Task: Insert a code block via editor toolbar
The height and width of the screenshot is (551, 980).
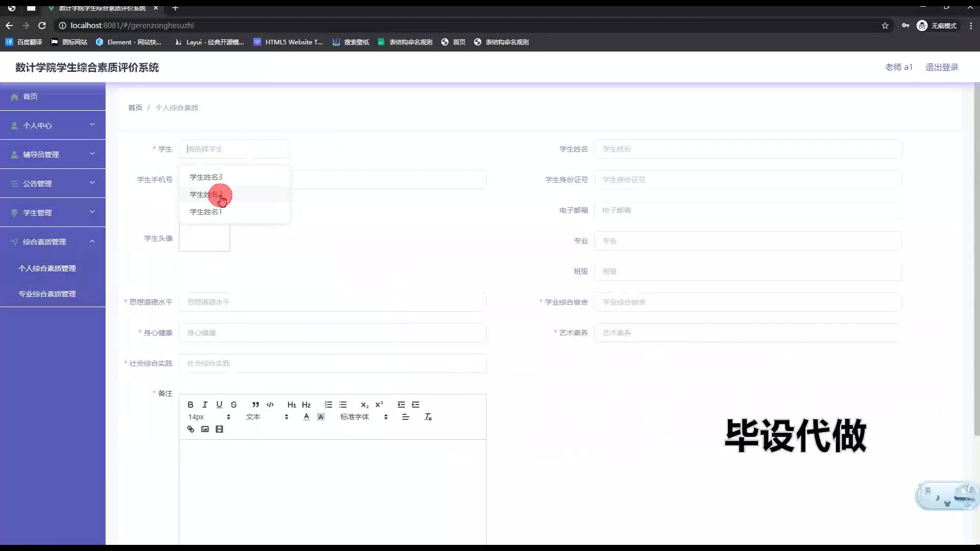Action: pos(270,405)
